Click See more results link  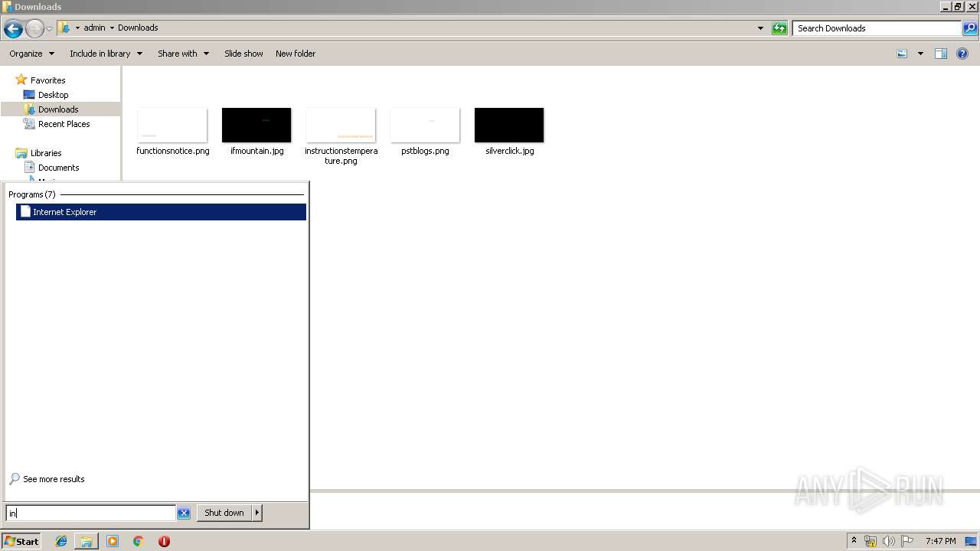[54, 479]
